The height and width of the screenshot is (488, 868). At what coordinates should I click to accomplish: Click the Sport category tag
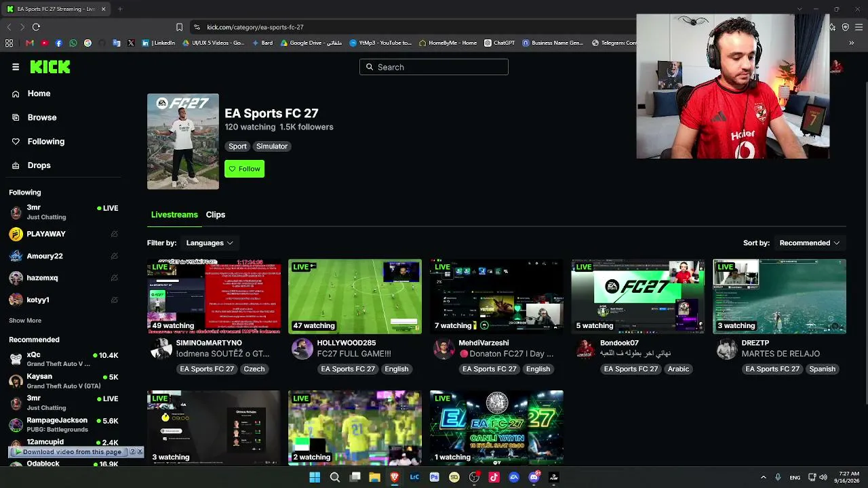[237, 146]
